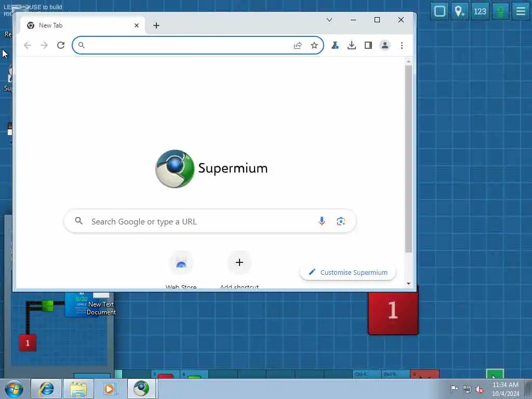Go forward using the browser forward arrow
The width and height of the screenshot is (532, 399).
click(x=44, y=45)
